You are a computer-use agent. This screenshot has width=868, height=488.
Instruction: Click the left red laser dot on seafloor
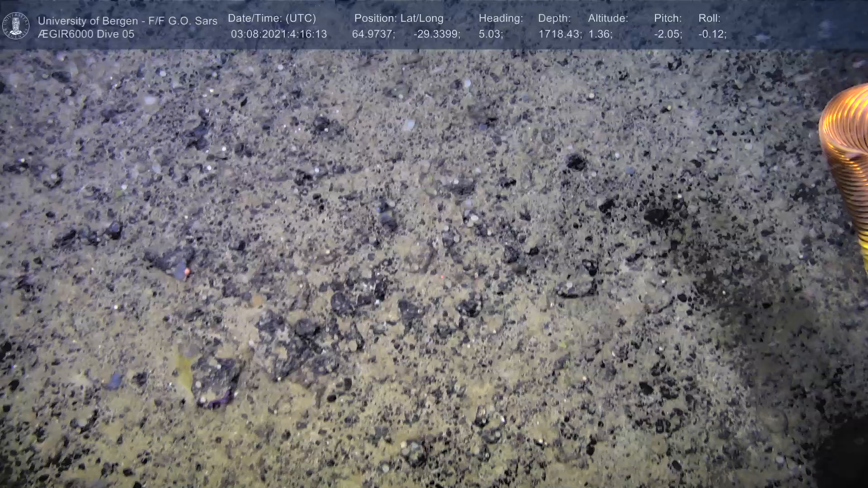click(187, 271)
